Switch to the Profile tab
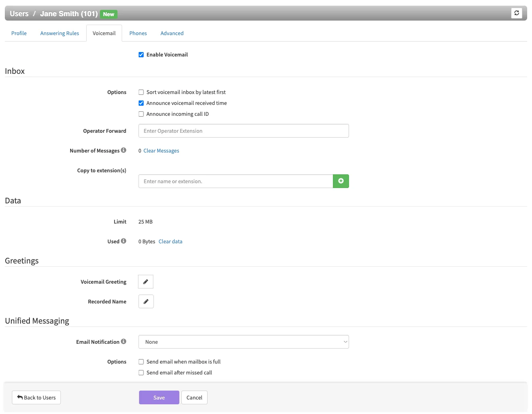This screenshot has width=532, height=414. click(19, 33)
